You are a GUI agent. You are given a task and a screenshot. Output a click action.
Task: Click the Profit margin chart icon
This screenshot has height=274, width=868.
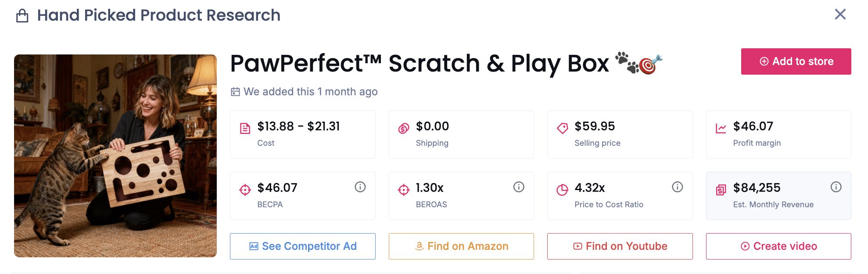pos(720,127)
